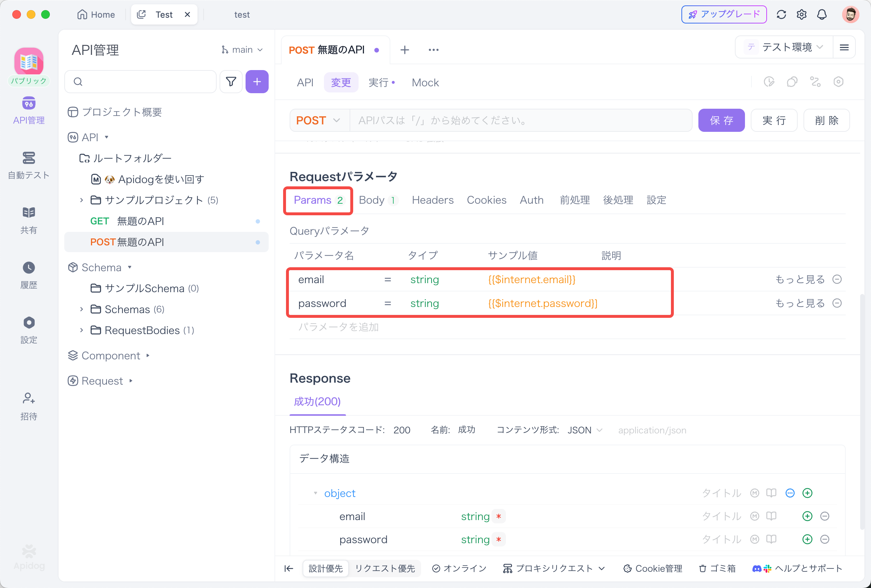871x588 pixels.
Task: Click the 保存 save button
Action: 721,120
